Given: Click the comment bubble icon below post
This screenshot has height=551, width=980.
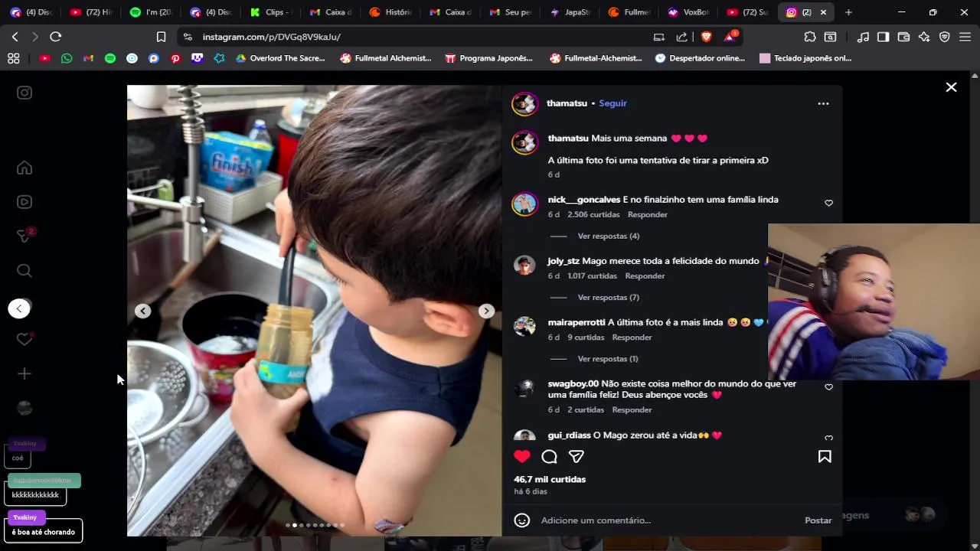Looking at the screenshot, I should 549,457.
